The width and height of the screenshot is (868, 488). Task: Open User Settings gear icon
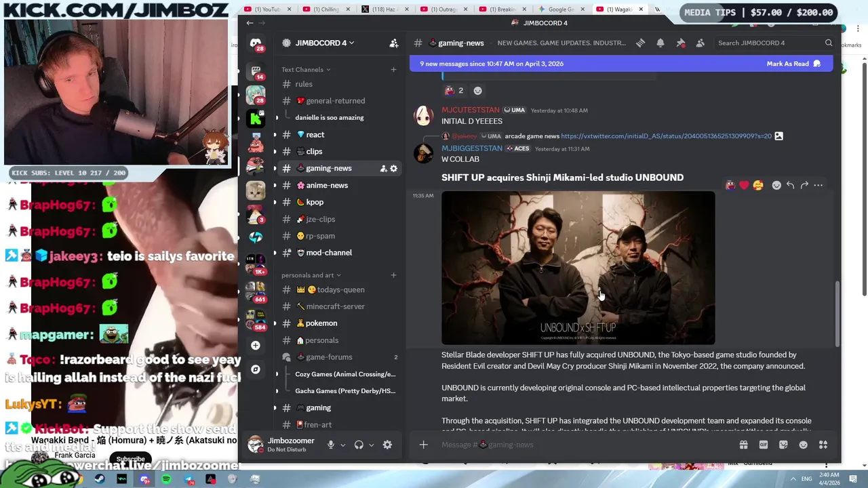click(387, 445)
